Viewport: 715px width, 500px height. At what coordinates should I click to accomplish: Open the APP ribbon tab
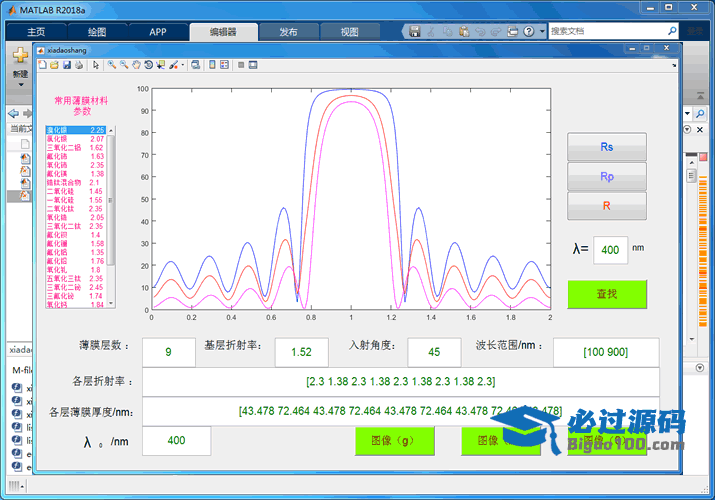click(x=158, y=31)
